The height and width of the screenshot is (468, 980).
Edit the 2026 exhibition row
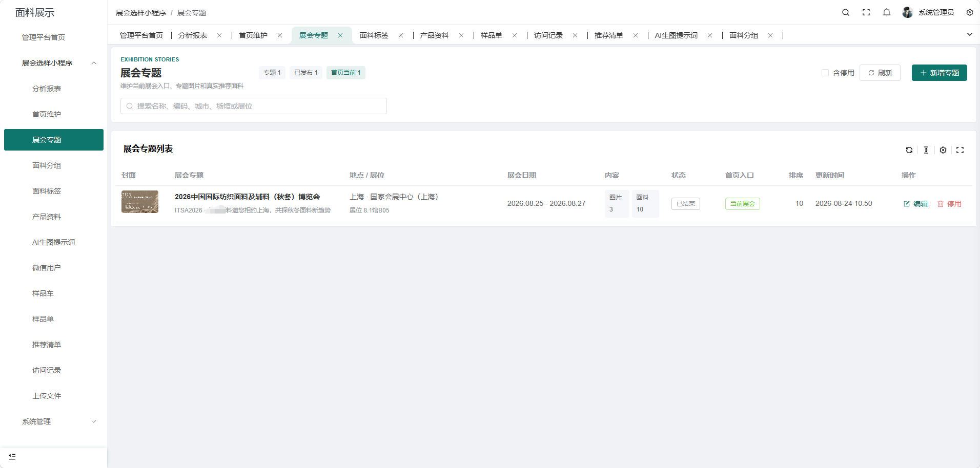tap(915, 204)
